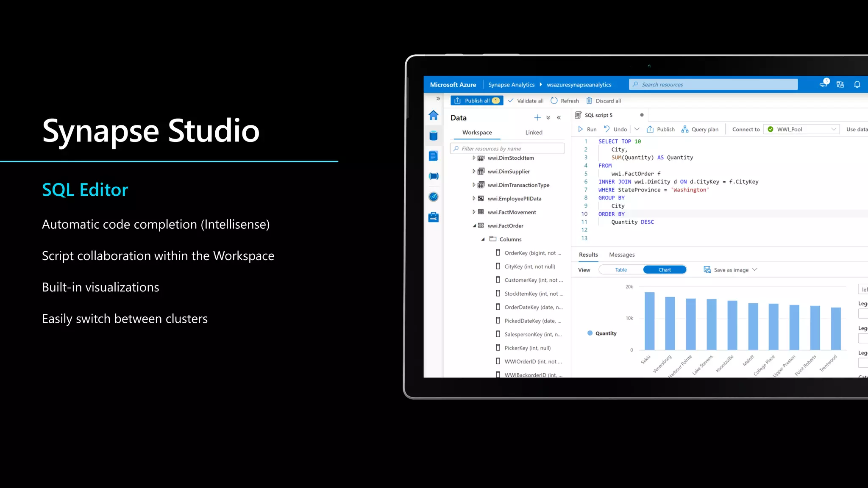Open the Home hub icon in the sidebar

pyautogui.click(x=433, y=115)
